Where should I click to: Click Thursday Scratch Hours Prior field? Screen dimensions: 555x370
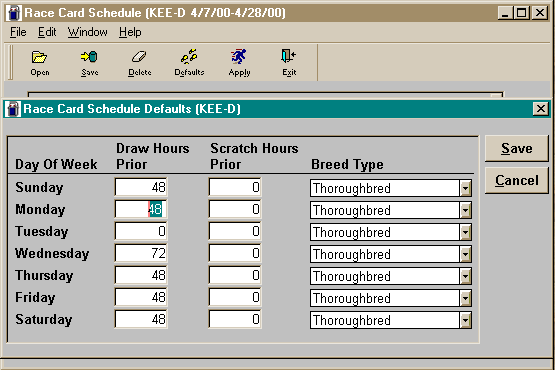(235, 275)
